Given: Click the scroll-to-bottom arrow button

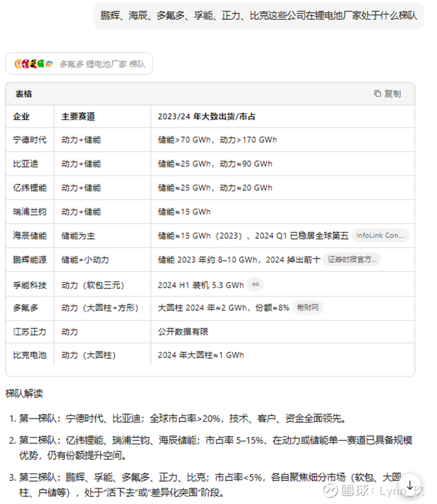Looking at the screenshot, I should [410, 485].
